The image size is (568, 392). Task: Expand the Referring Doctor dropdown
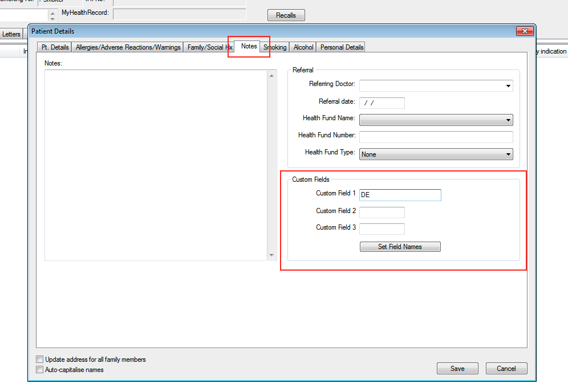[x=508, y=86]
